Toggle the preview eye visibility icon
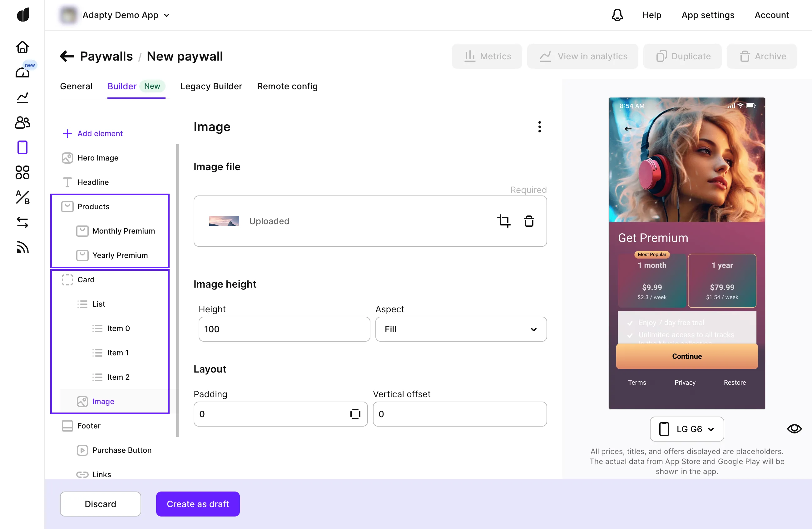812x529 pixels. pos(794,429)
